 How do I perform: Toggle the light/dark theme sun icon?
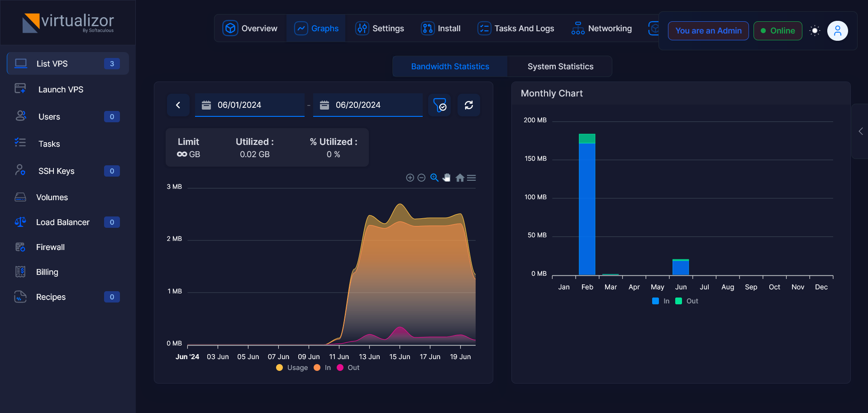(x=815, y=31)
